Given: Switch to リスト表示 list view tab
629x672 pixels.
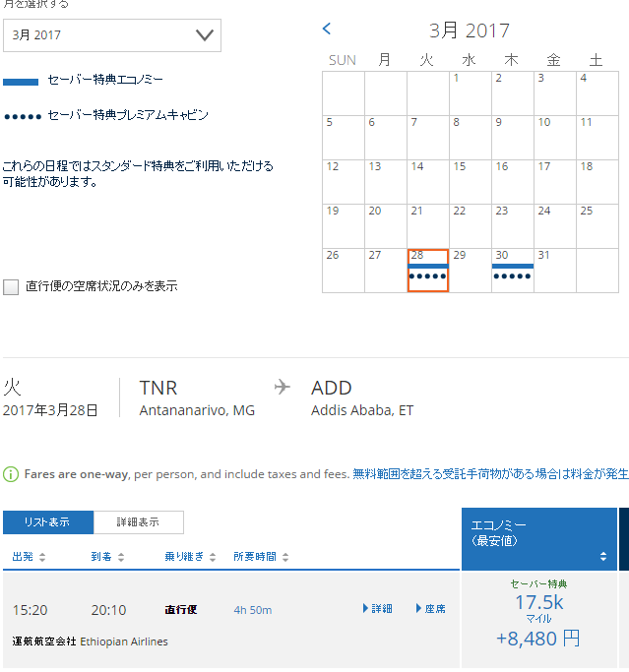Looking at the screenshot, I should point(48,522).
